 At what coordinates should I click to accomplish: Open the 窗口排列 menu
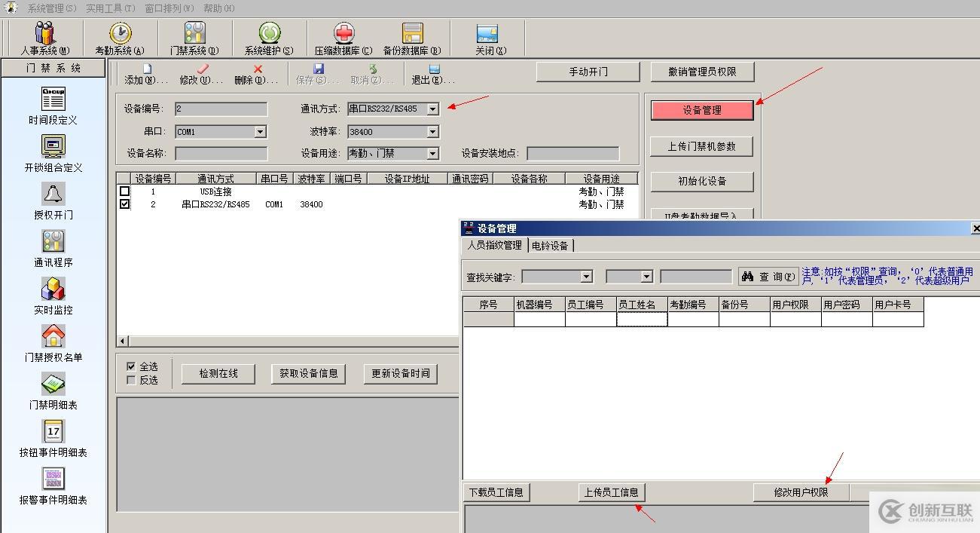(169, 8)
